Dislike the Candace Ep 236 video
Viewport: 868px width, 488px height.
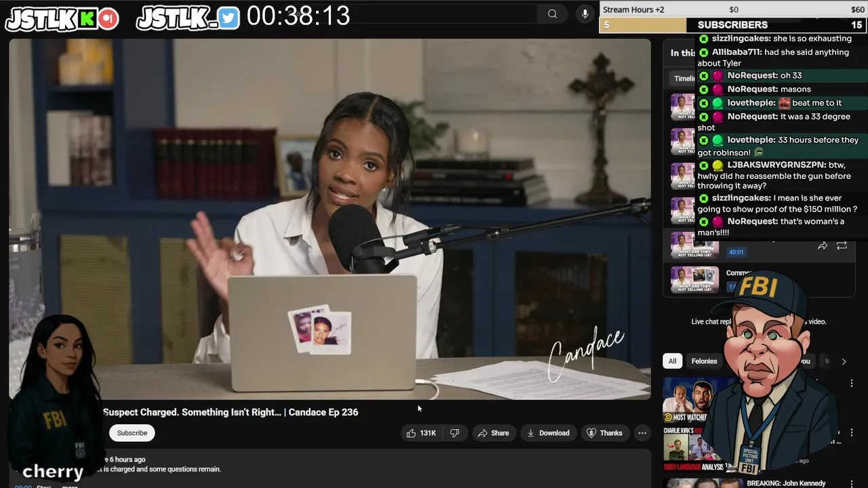[x=455, y=433]
